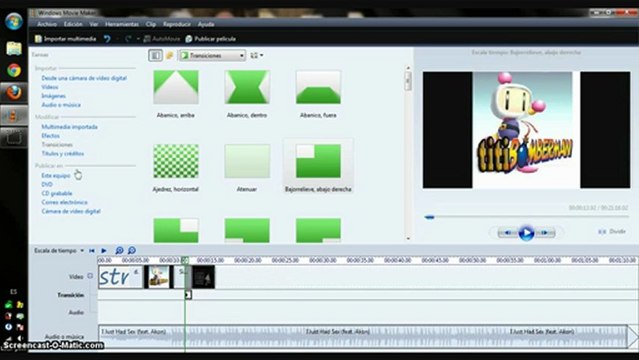Open the file explorer taskbar icon
This screenshot has width=639, height=360.
14,48
